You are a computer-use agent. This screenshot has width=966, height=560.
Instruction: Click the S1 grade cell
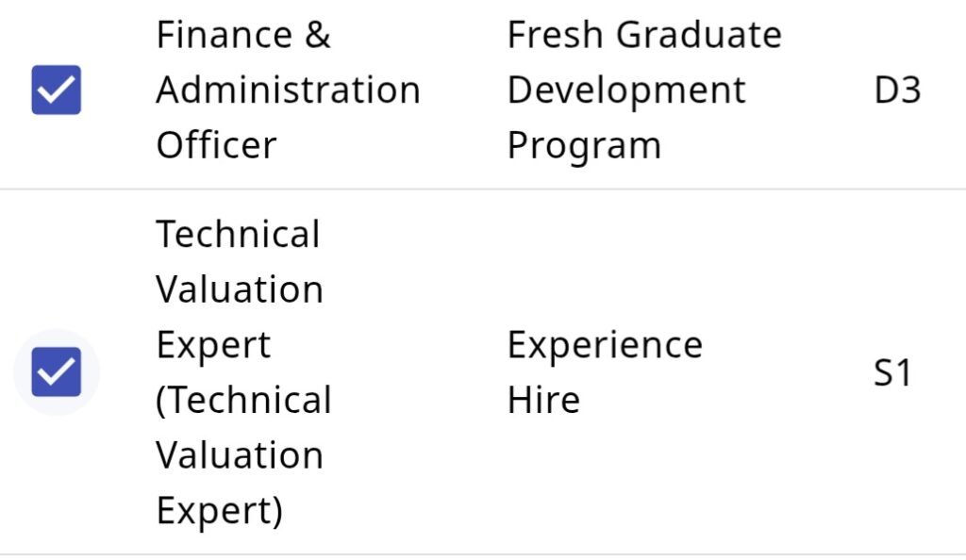coord(892,373)
